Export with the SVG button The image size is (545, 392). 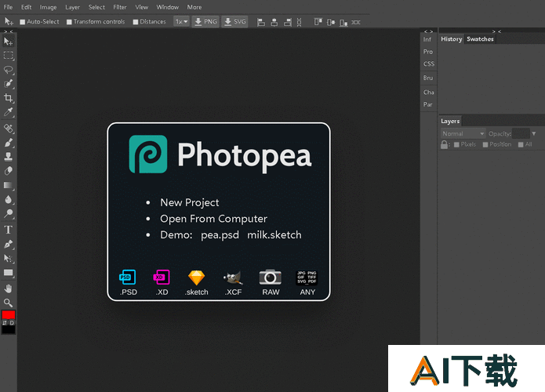pyautogui.click(x=235, y=21)
